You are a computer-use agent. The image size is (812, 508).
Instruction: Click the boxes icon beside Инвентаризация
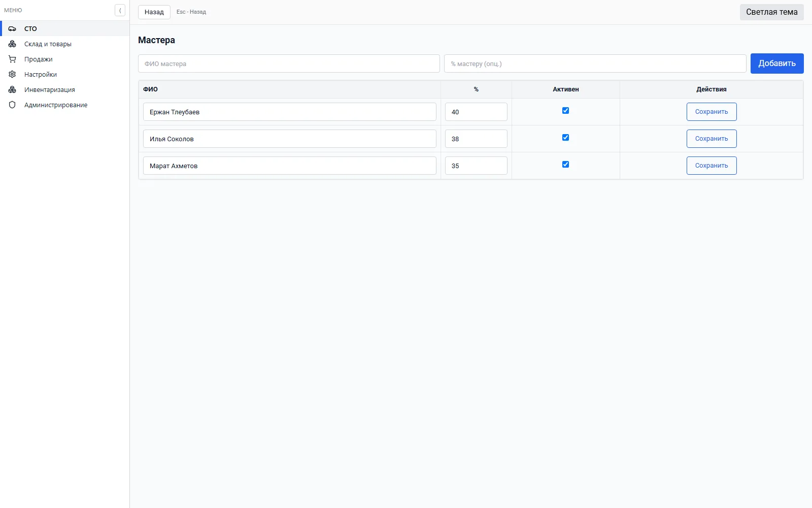point(12,89)
